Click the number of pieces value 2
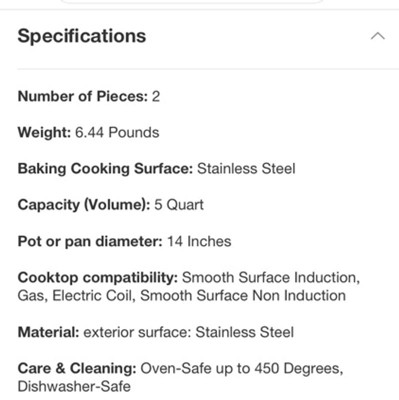 coord(156,96)
